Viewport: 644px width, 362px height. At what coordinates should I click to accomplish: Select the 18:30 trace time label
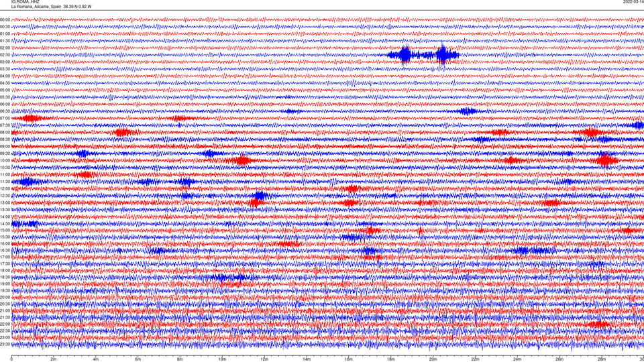[5, 278]
